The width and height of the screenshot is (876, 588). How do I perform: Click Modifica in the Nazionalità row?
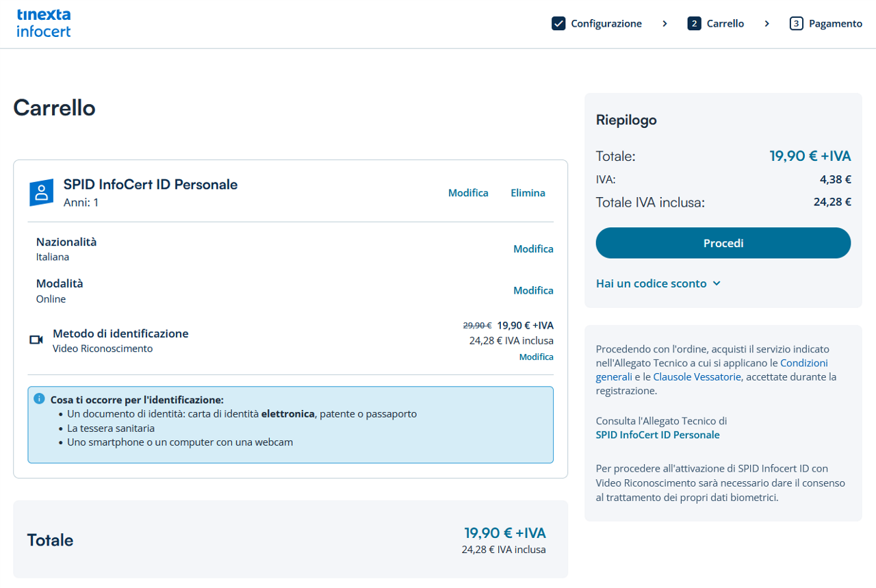point(533,249)
